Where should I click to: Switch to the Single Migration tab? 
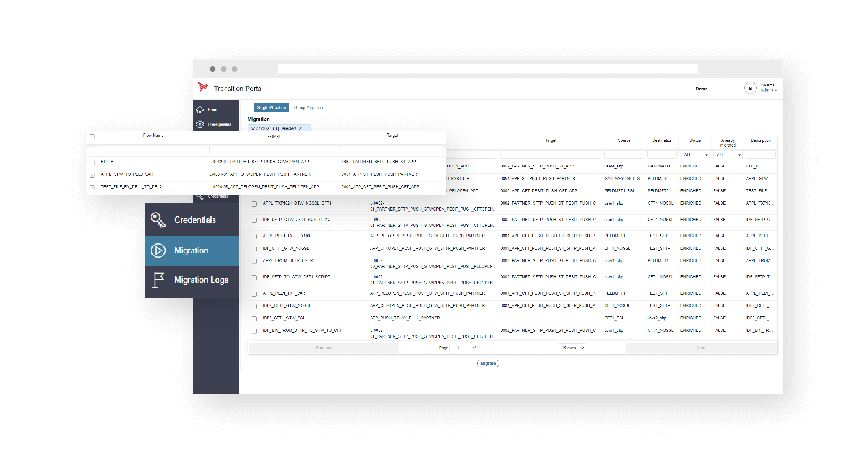(271, 107)
